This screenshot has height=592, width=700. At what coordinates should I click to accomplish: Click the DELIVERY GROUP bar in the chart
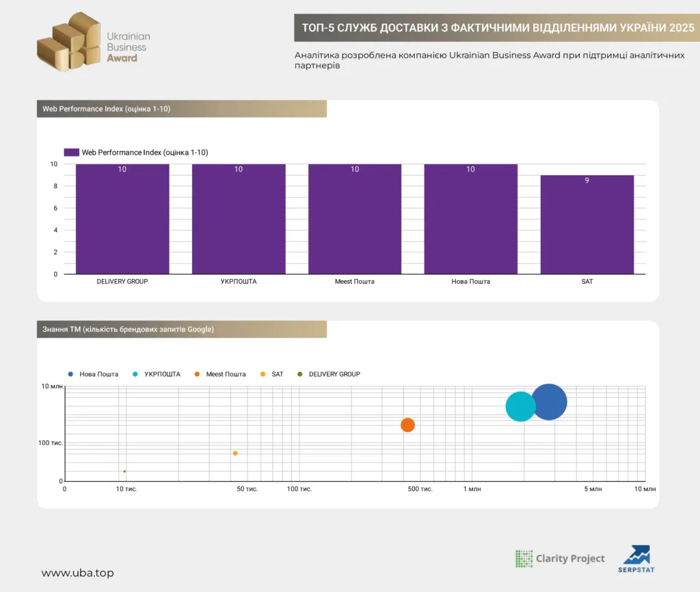(122, 219)
